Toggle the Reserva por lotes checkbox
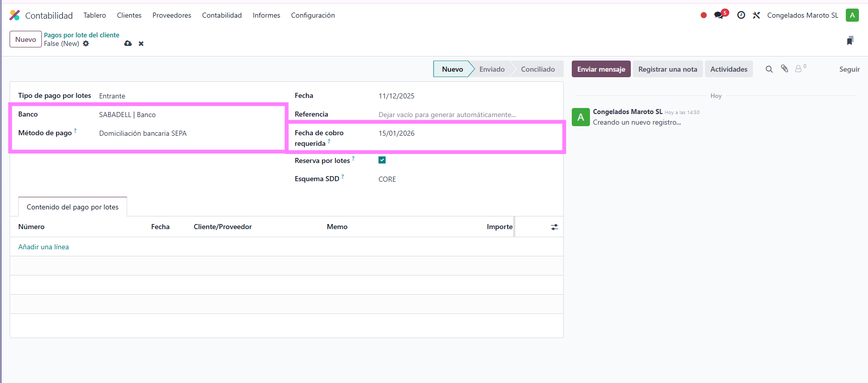868x383 pixels. click(x=382, y=160)
